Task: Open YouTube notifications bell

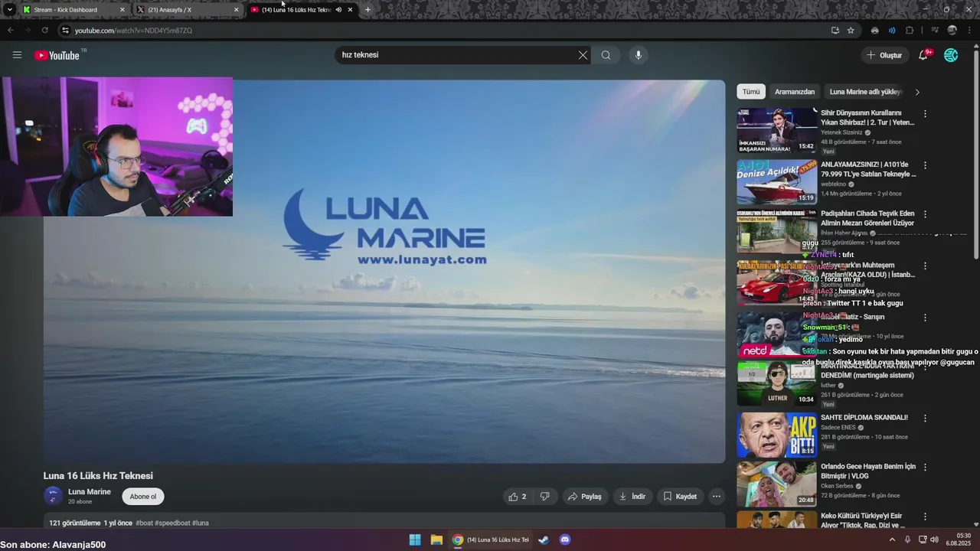Action: click(923, 55)
